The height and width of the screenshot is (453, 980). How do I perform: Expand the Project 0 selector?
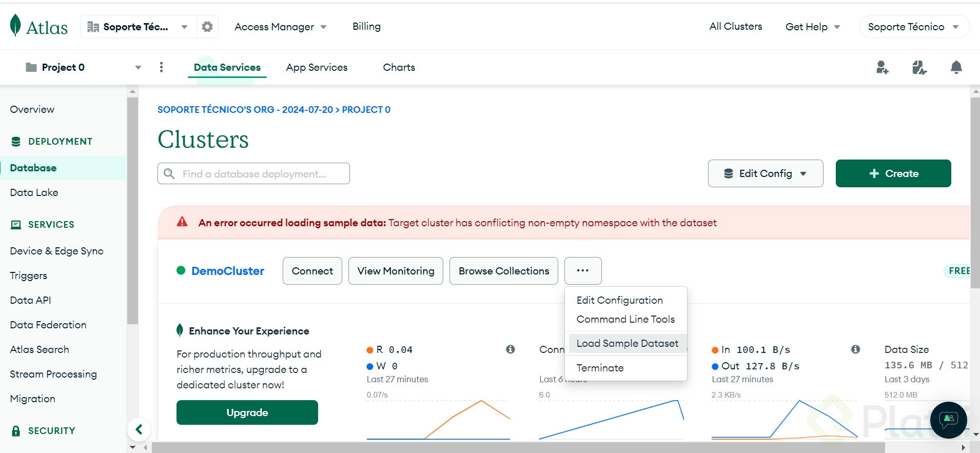[138, 67]
